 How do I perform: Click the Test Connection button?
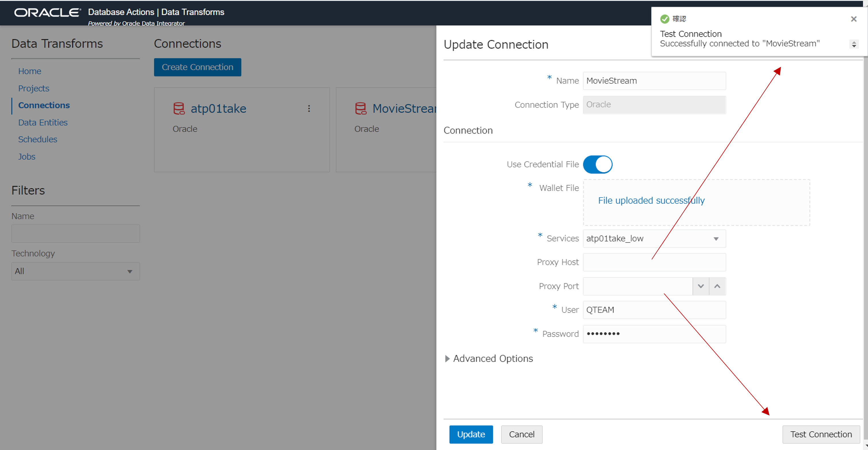tap(821, 434)
